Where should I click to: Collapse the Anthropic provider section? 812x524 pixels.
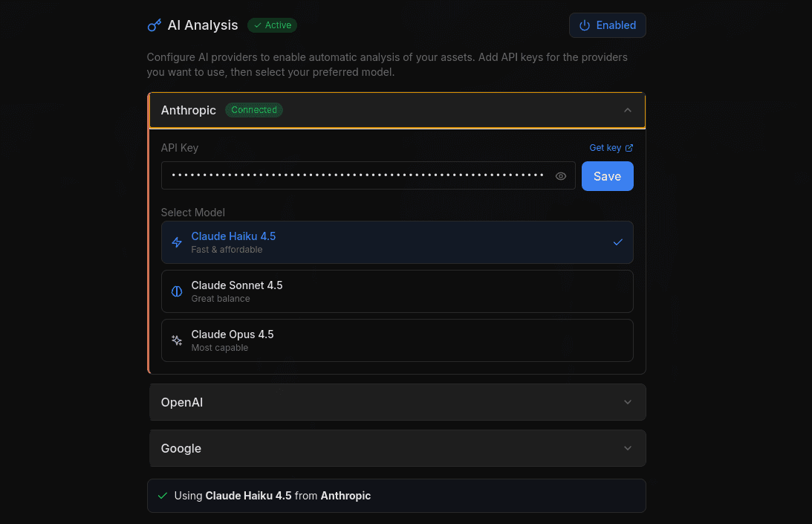[x=627, y=109]
